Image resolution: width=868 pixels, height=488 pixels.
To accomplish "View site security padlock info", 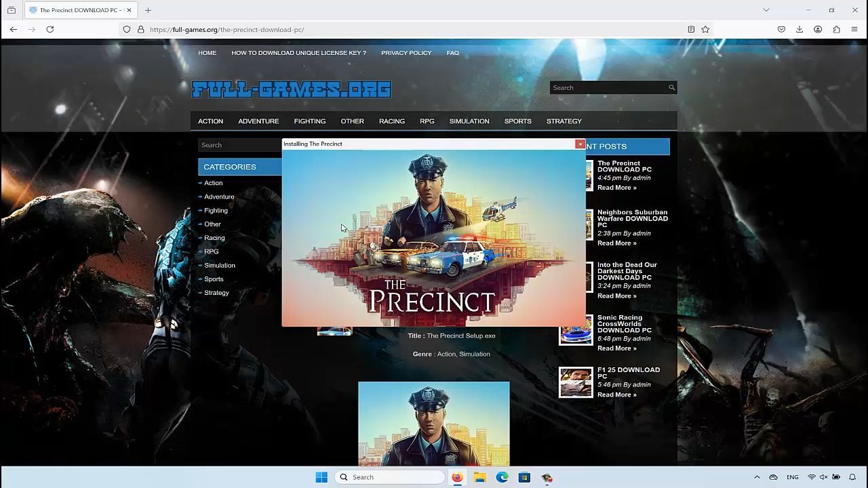I will (141, 29).
